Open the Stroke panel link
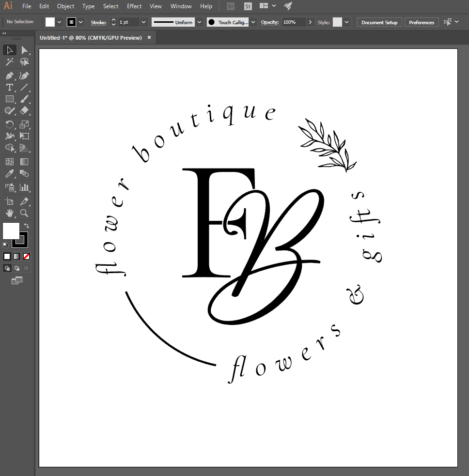Screen dimensions: 469x476 (x=98, y=22)
